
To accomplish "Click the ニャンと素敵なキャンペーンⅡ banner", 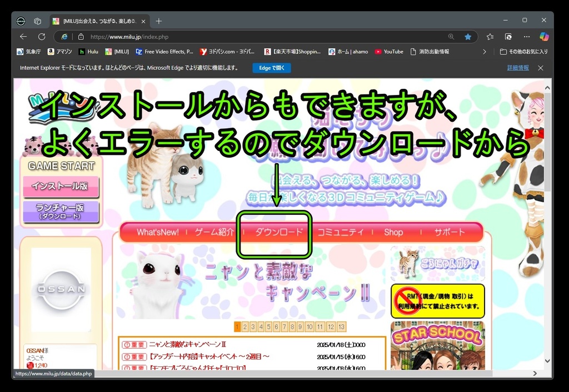I will click(252, 282).
